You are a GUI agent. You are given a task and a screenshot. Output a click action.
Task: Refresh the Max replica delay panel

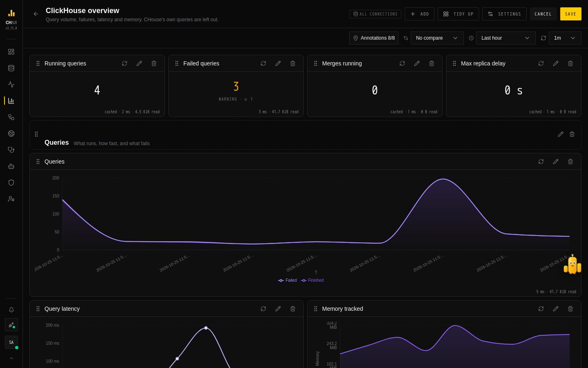[x=541, y=63]
